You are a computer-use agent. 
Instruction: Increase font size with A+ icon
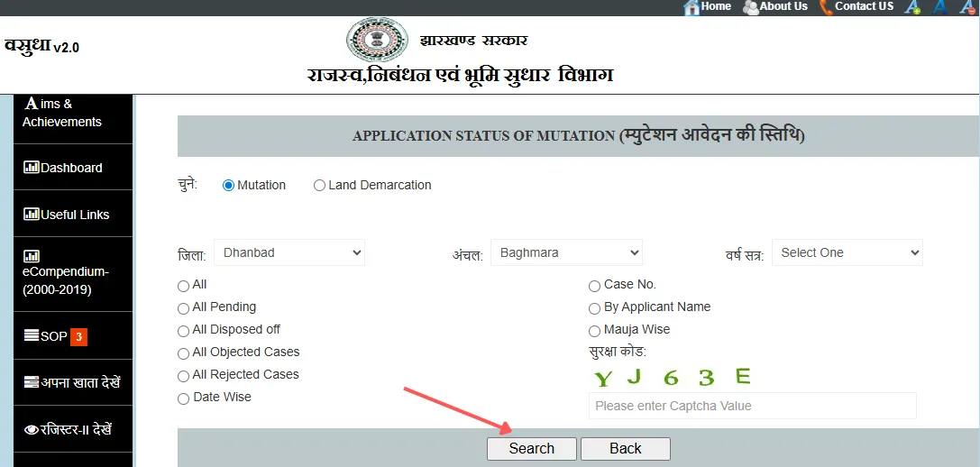(912, 7)
